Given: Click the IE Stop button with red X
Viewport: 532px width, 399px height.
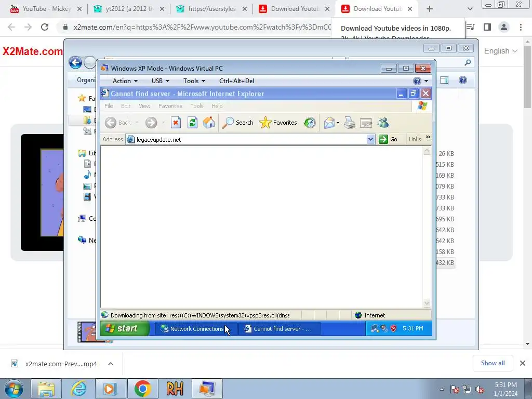Looking at the screenshot, I should (x=176, y=123).
